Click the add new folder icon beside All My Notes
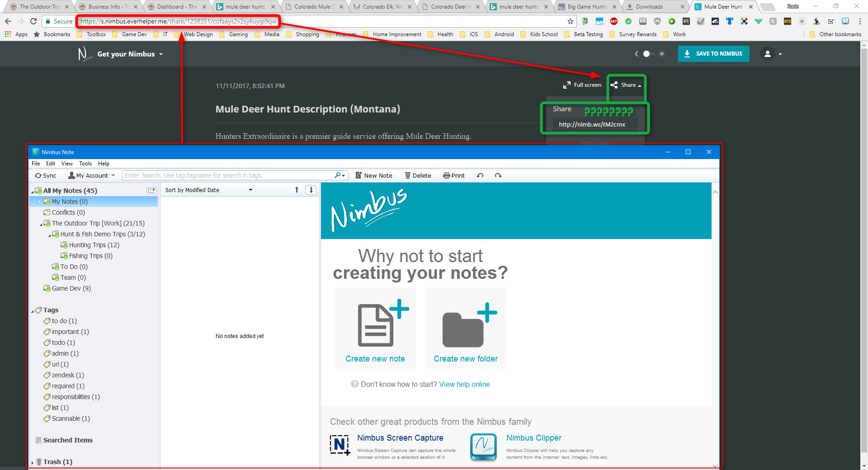Image resolution: width=868 pixels, height=470 pixels. [151, 191]
